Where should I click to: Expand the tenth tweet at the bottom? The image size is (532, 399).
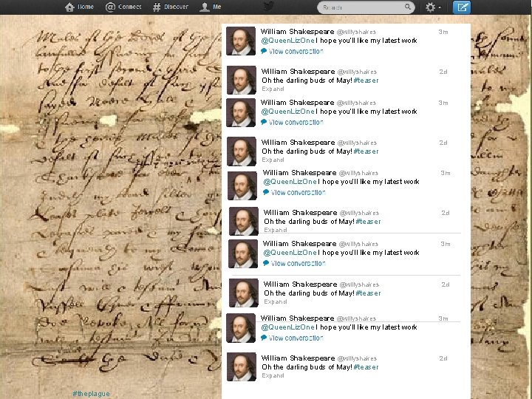(x=273, y=375)
